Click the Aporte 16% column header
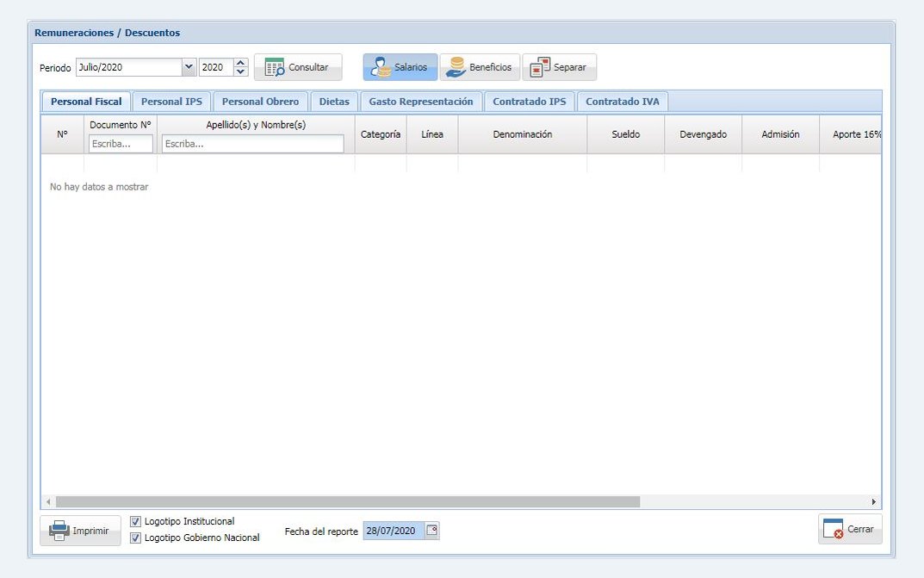Screen dimensions: 924x578 coord(850,134)
